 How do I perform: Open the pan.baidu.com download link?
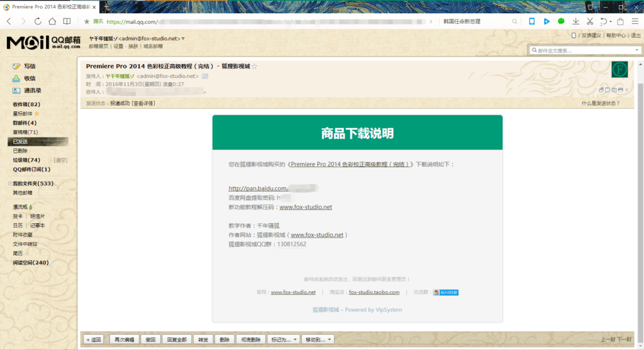273,189
